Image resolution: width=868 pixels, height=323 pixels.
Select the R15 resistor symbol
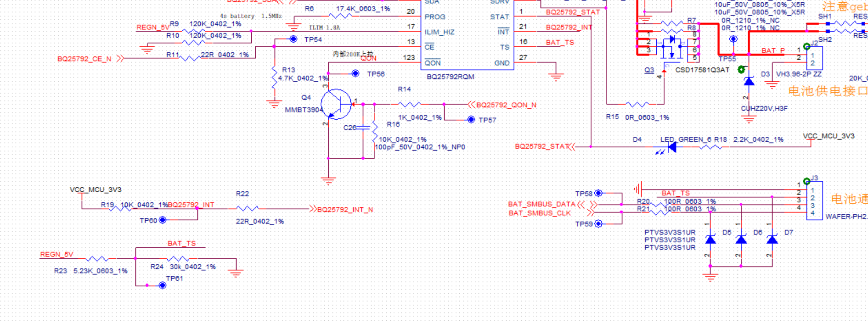click(637, 104)
